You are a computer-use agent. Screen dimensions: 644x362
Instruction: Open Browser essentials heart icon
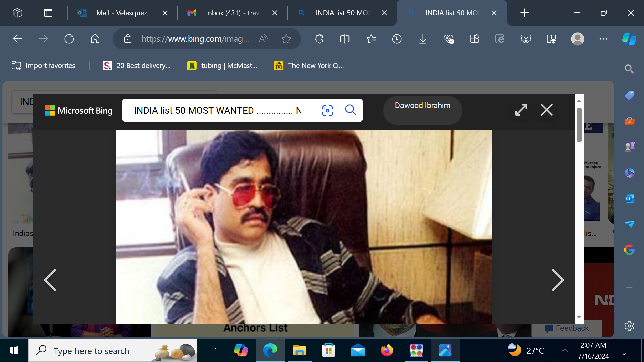449,39
